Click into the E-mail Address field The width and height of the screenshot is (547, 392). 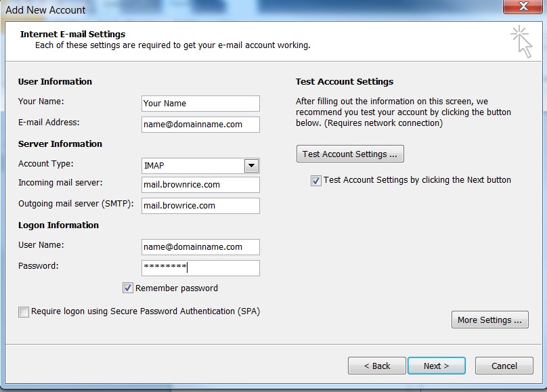(x=200, y=125)
